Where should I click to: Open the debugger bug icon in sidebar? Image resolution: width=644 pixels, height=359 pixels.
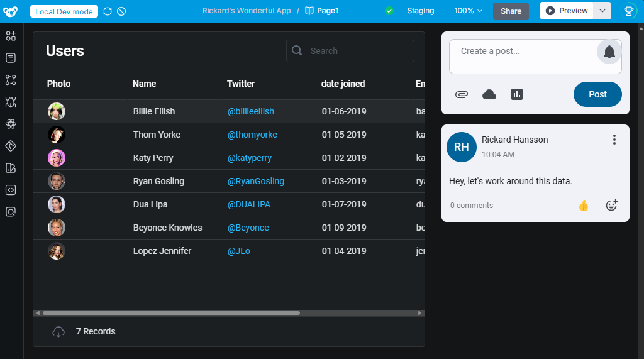click(11, 102)
